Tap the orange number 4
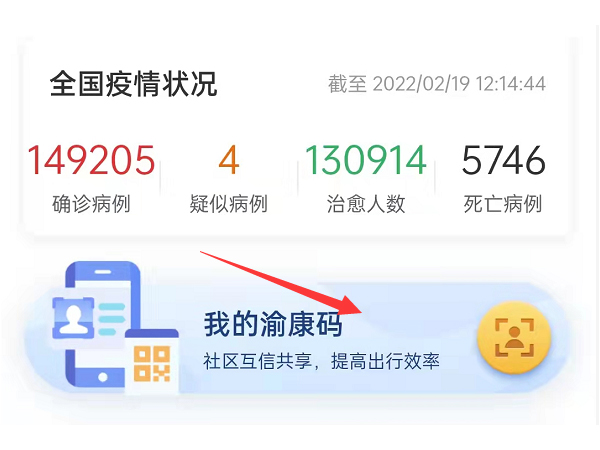Image resolution: width=600 pixels, height=450 pixels. (228, 160)
